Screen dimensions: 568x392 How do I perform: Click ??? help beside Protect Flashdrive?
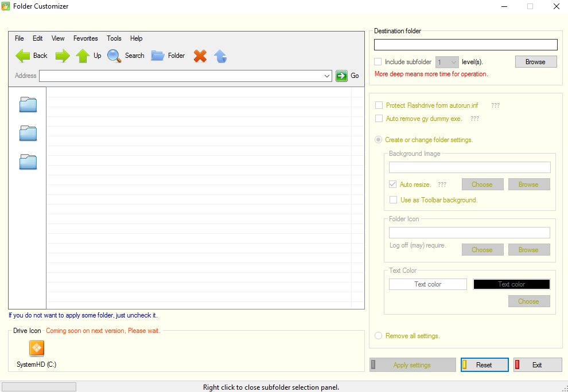pyautogui.click(x=495, y=105)
